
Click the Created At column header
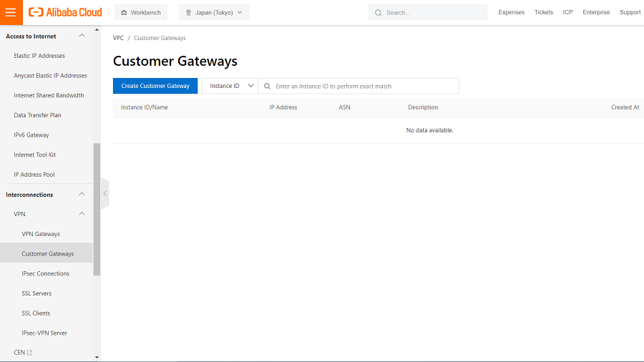coord(625,107)
